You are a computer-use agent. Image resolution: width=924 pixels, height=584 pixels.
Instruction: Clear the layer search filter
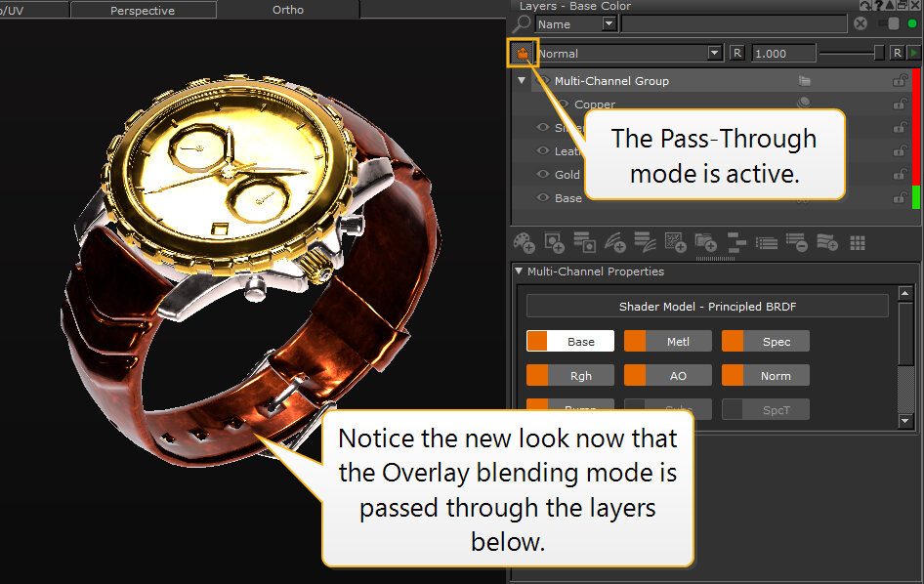tap(861, 23)
